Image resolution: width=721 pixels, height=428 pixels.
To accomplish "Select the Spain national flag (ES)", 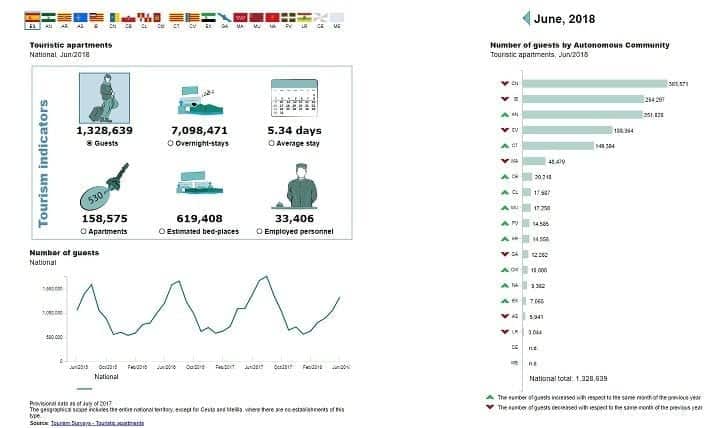I will (x=31, y=18).
